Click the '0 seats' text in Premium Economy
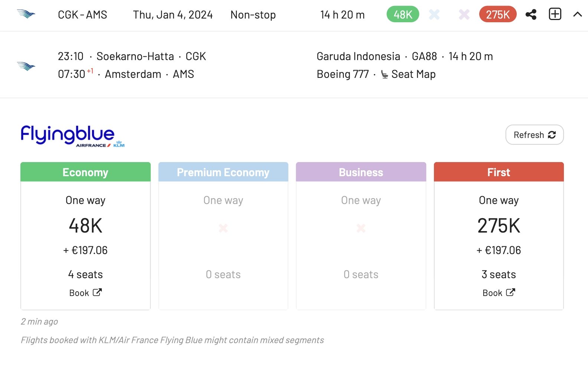 click(x=223, y=274)
